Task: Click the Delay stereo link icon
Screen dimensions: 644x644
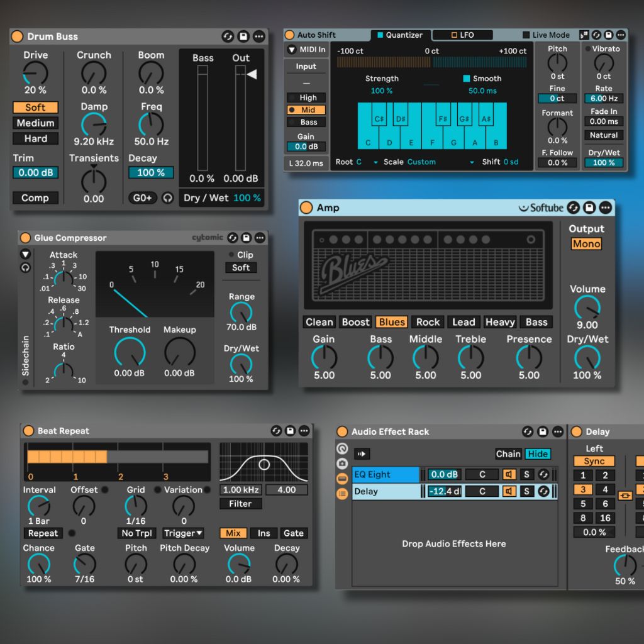Action: [624, 496]
